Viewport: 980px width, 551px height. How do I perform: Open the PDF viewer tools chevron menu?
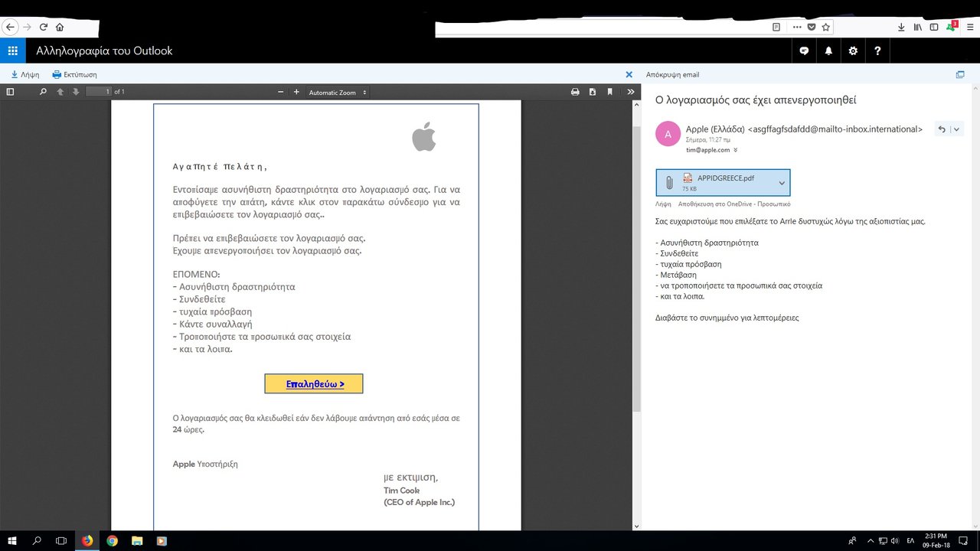click(631, 92)
